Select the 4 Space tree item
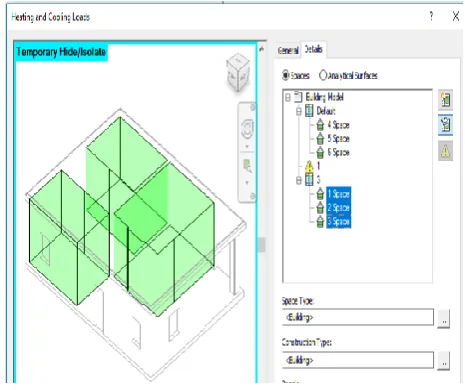This screenshot has height=390, width=465. (338, 125)
